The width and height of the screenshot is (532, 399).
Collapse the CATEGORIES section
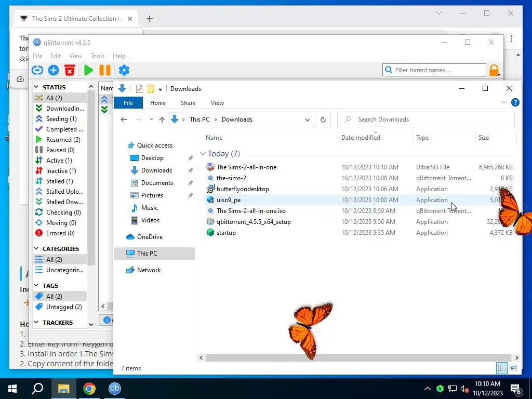coord(37,249)
